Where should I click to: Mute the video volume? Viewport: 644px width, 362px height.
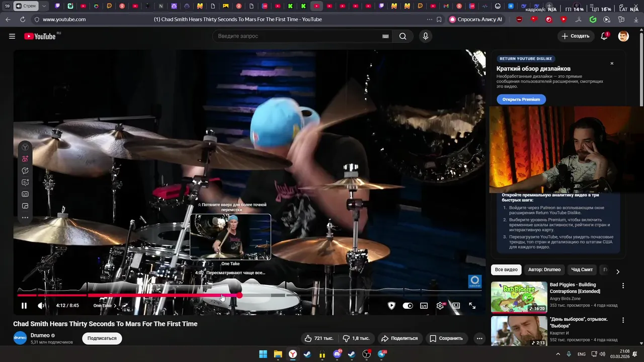(41, 305)
